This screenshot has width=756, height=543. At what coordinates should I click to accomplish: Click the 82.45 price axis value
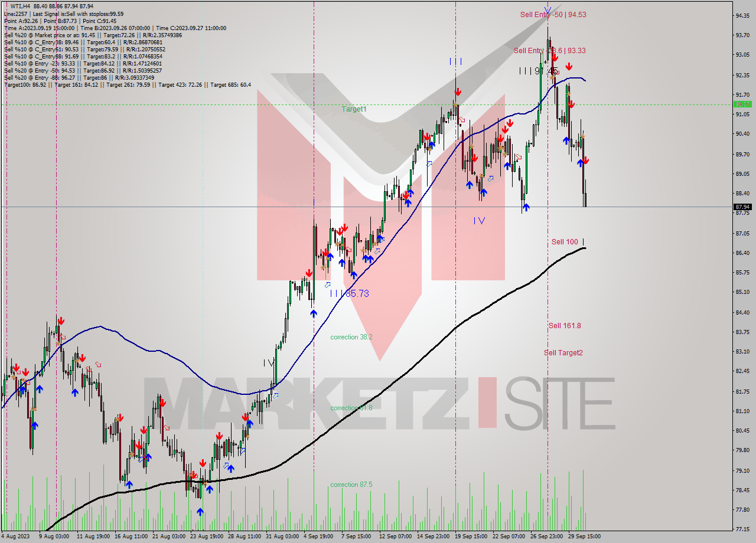pyautogui.click(x=742, y=371)
